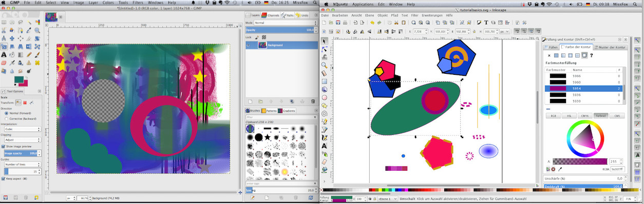Select the path transform icon in Tool Options
Screen dimensions: 644x204
click(31, 102)
